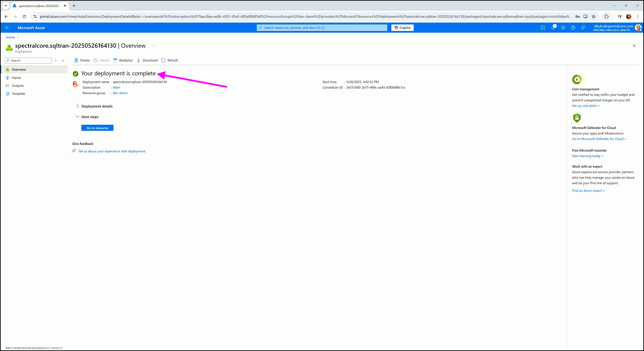644x351 pixels.
Task: Open Azure Cloud Shell icon
Action: [x=543, y=28]
